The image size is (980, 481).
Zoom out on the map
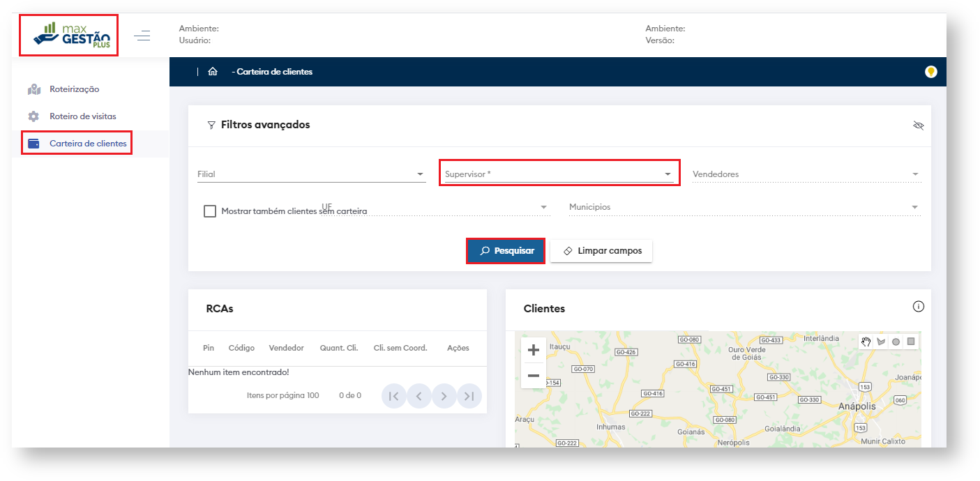(533, 376)
